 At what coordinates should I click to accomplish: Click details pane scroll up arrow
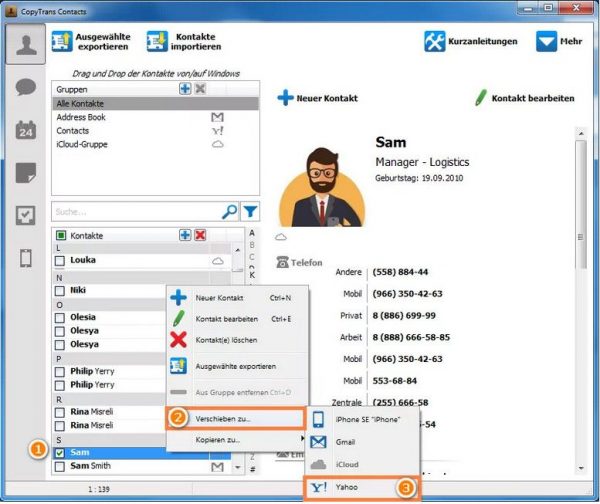(x=581, y=134)
